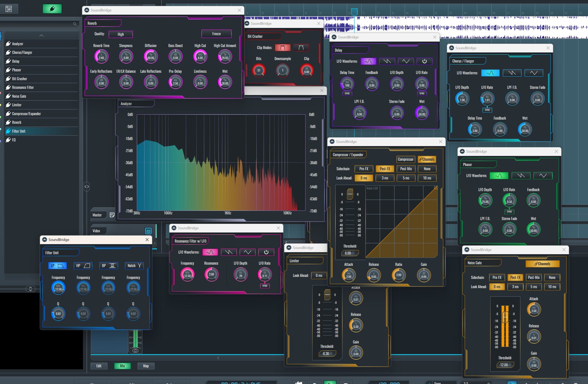Toggle Channels link in Compressor / Expander

(x=427, y=159)
